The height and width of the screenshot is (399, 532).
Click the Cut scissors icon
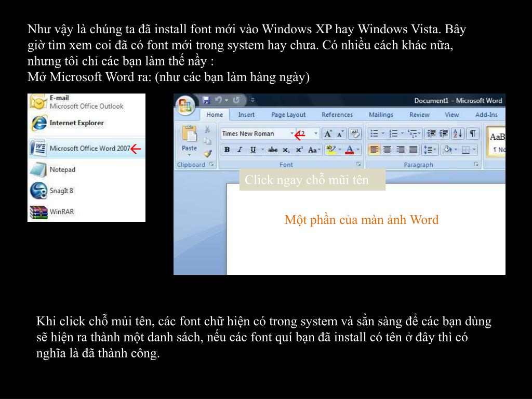207,129
